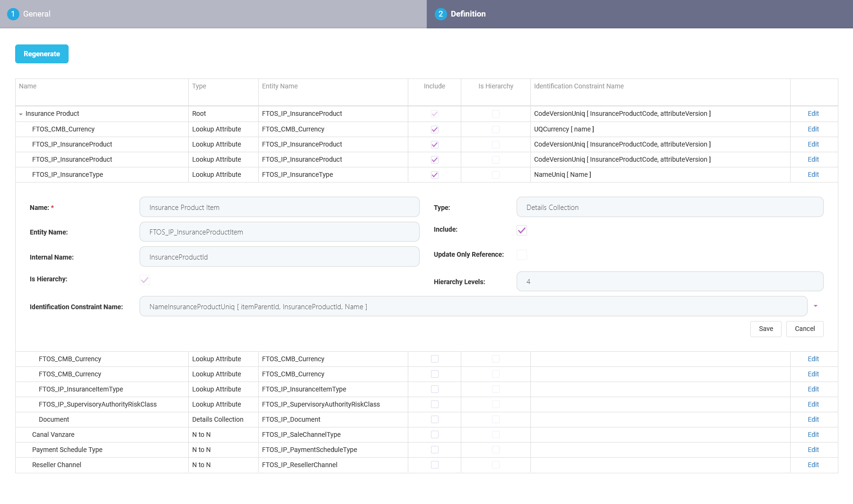Check Include for FTOS_IP_SupervisoryAuthorityRiskClass row
Screen dimensions: 853x504
pos(434,404)
